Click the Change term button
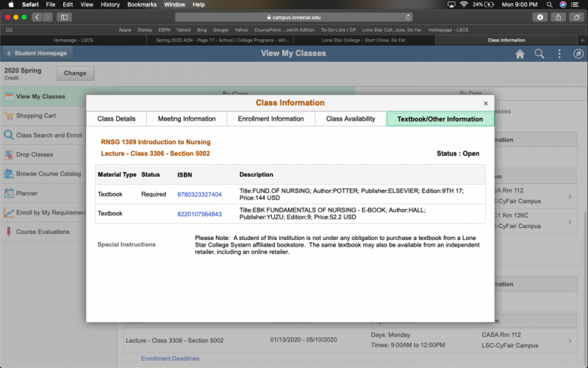 75,73
